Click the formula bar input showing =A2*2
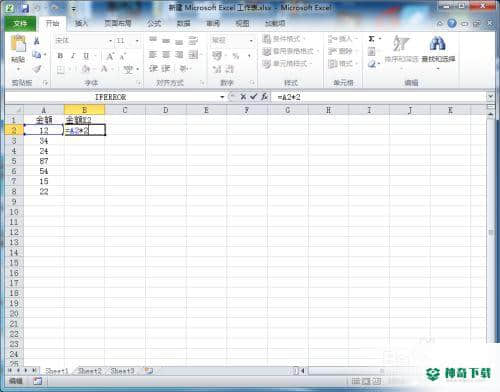Viewport: 500px width, 392px height. 380,97
